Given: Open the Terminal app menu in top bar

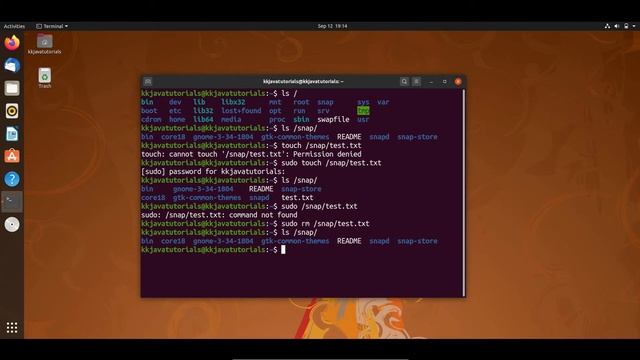Looking at the screenshot, I should 52,26.
